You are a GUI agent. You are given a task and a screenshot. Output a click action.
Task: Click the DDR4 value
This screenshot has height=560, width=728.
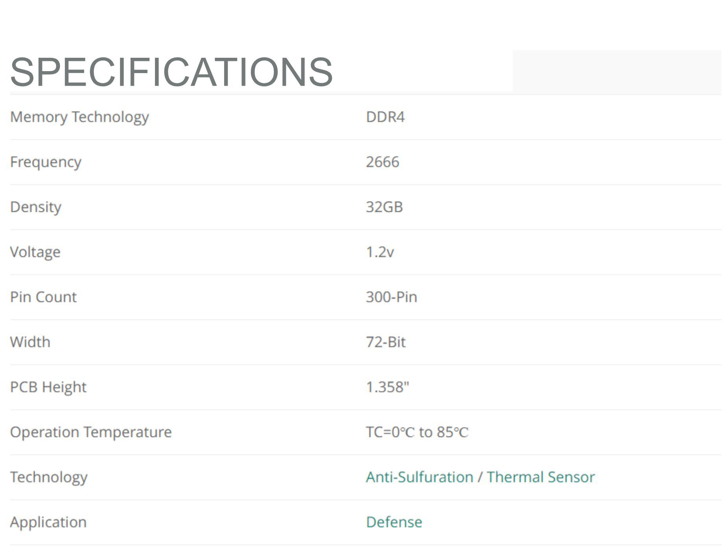pyautogui.click(x=385, y=117)
